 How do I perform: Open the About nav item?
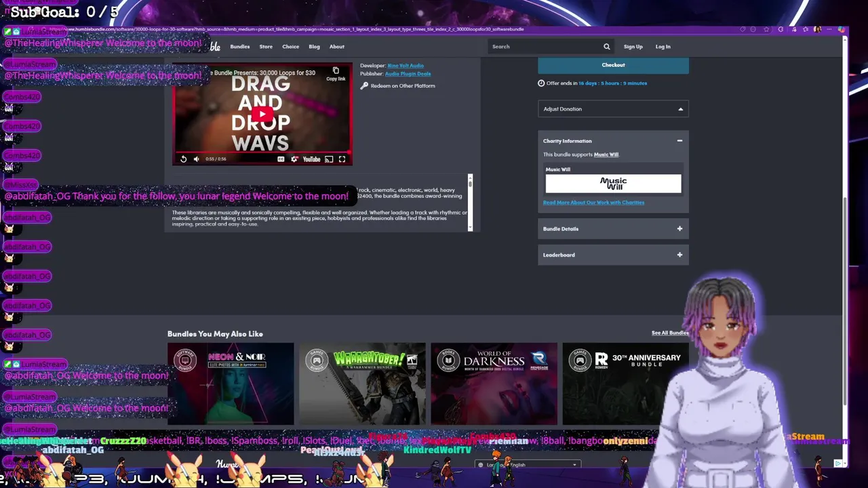click(336, 47)
